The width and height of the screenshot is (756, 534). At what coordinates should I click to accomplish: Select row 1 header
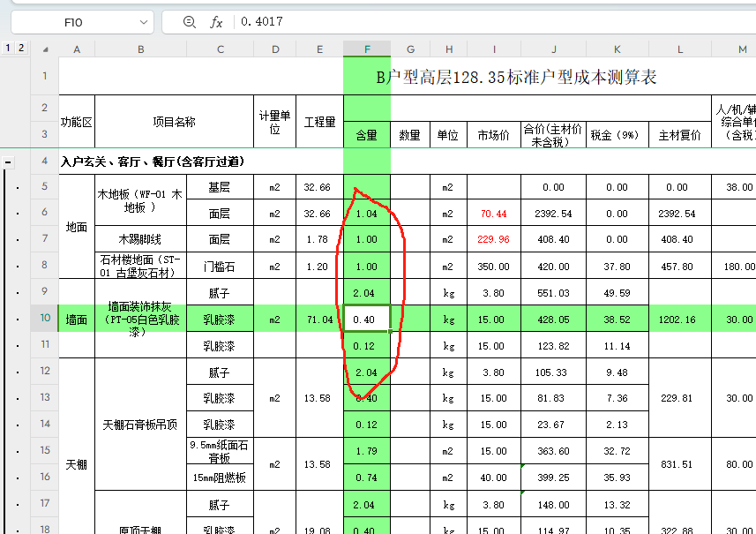(45, 76)
